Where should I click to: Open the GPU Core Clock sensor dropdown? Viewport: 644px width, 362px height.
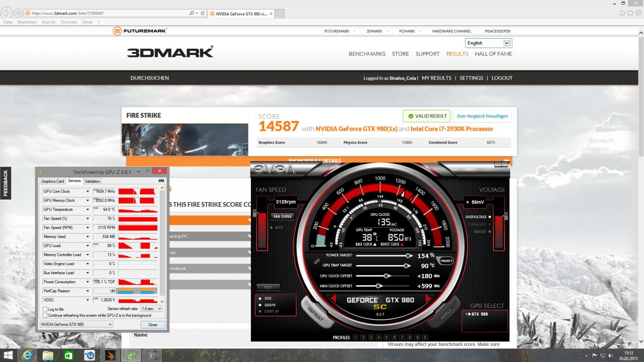pyautogui.click(x=88, y=191)
